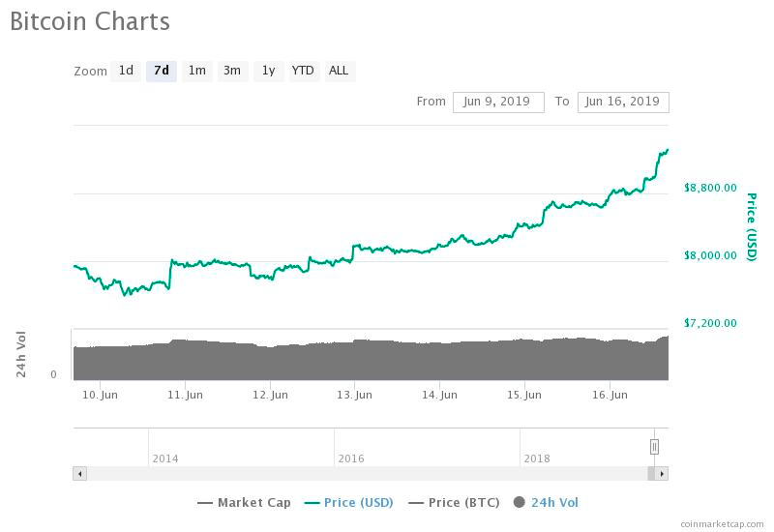This screenshot has width=774, height=532.
Task: Click the 10. Jun date axis label
Action: [101, 395]
